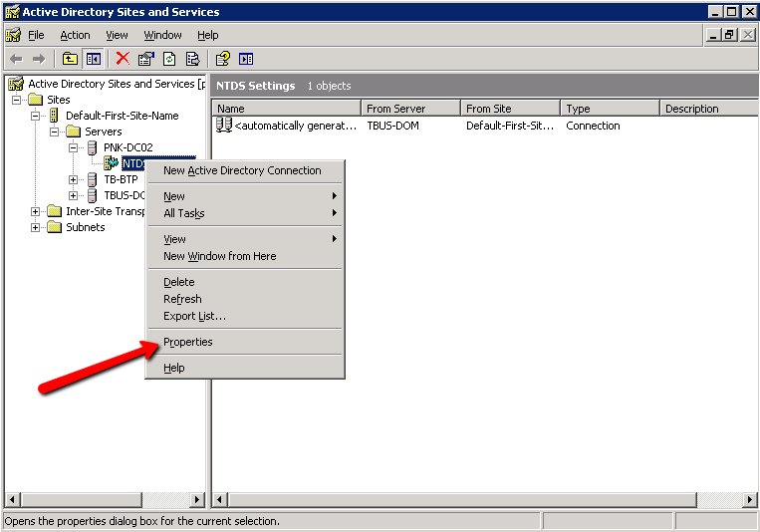Open the New submenu in context menu
Screen dimensions: 760x532
click(245, 196)
